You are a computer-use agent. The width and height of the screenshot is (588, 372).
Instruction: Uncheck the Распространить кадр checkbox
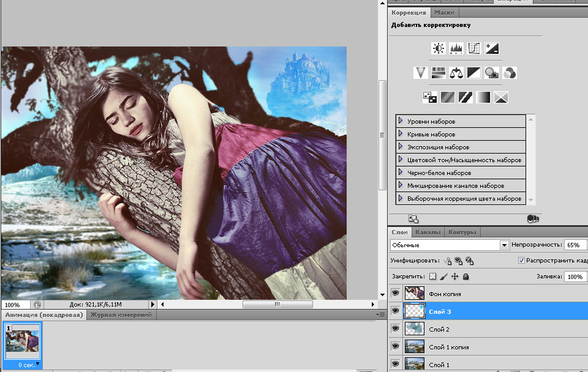(x=521, y=261)
